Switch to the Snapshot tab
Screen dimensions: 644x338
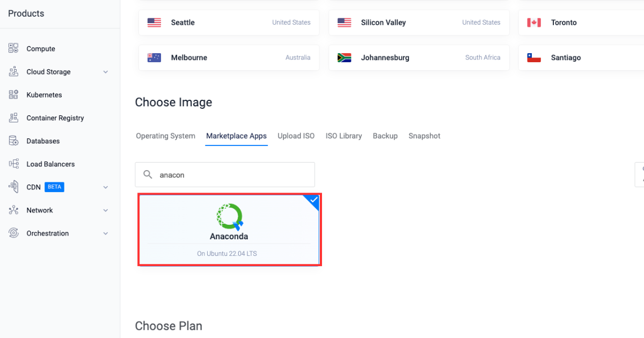click(x=425, y=136)
